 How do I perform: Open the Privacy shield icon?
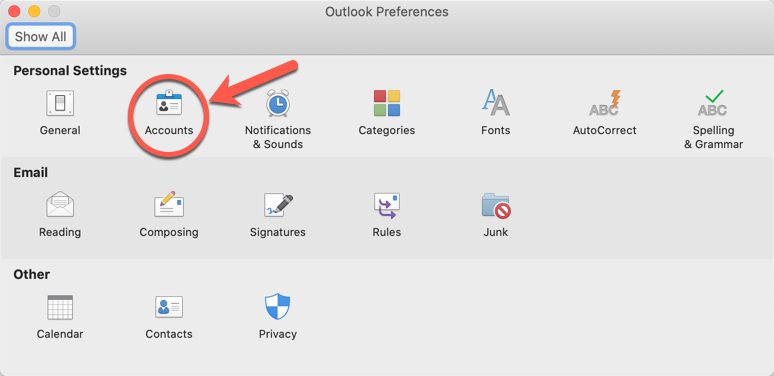coord(278,306)
